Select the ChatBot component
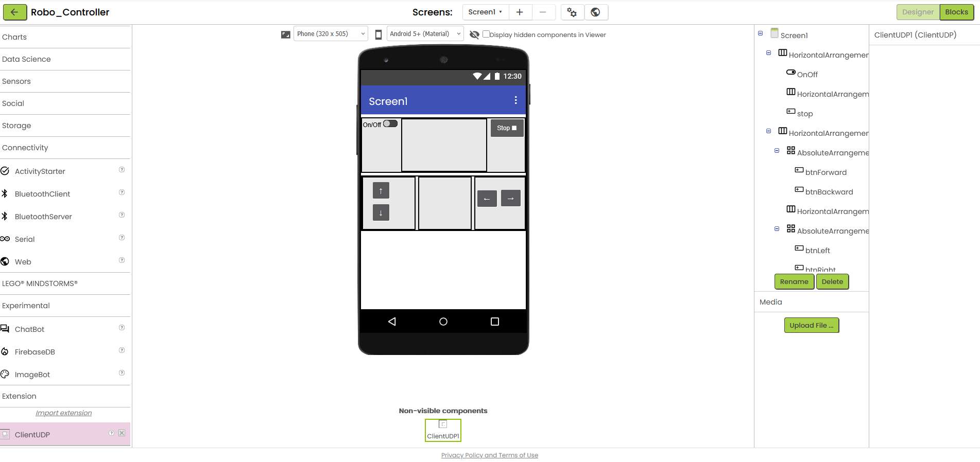980x462 pixels. point(29,329)
